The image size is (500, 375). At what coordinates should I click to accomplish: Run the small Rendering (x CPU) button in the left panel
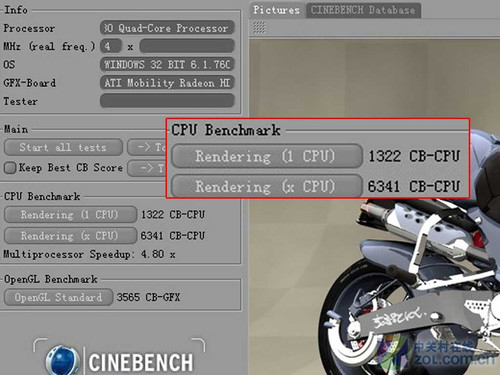coord(70,236)
